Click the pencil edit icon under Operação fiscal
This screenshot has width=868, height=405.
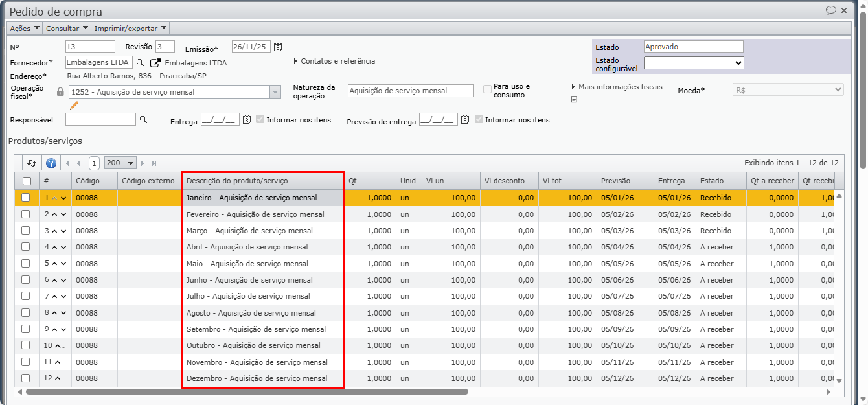pos(74,105)
